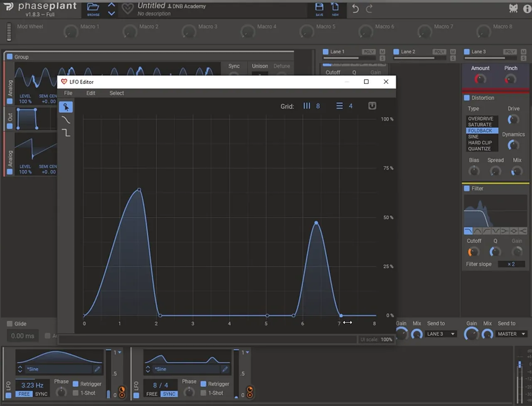Select the curve draw tool in LFO Editor

(66, 120)
